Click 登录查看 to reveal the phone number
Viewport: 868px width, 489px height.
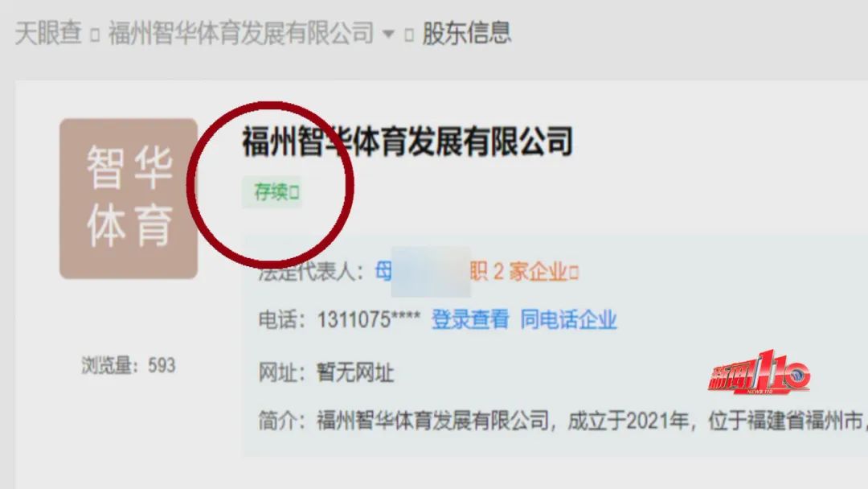[x=470, y=319]
